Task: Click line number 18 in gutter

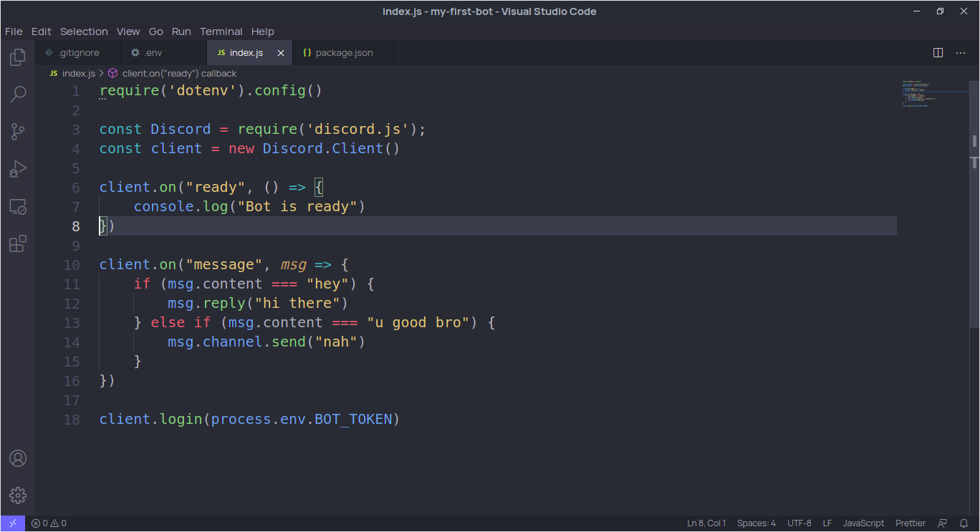Action: (72, 420)
